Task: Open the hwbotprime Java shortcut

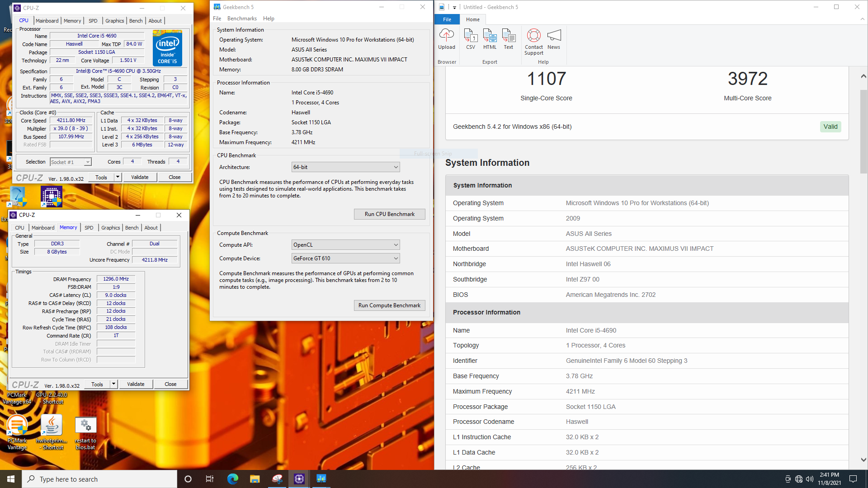Action: click(52, 432)
